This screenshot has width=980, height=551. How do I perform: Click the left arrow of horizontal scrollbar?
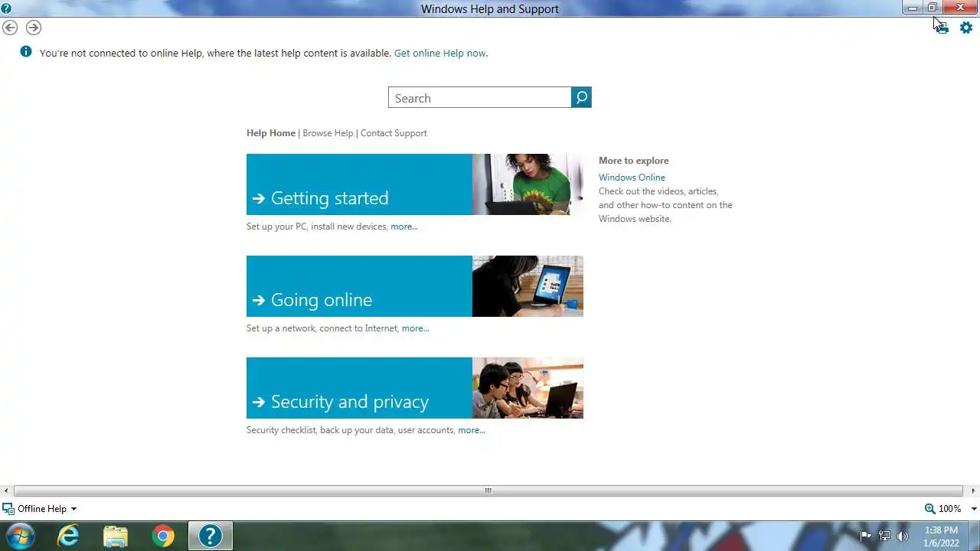coord(6,491)
